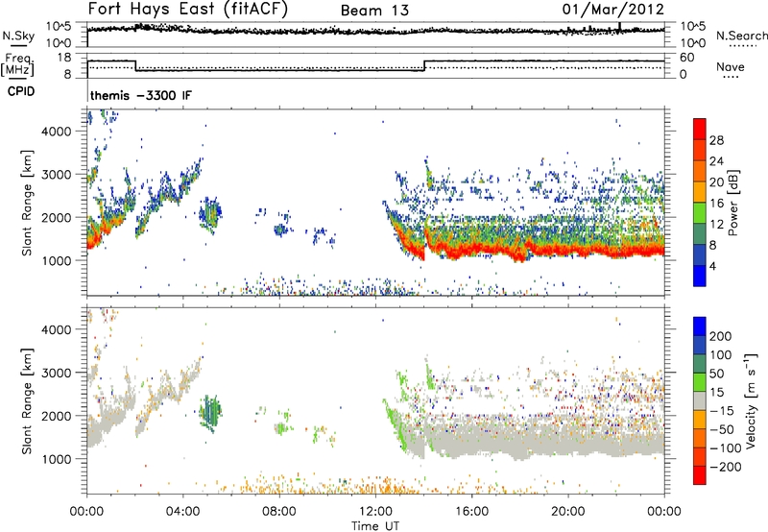Viewport: 768px width, 532px height.
Task: Click the Nave legend label
Action: click(730, 67)
